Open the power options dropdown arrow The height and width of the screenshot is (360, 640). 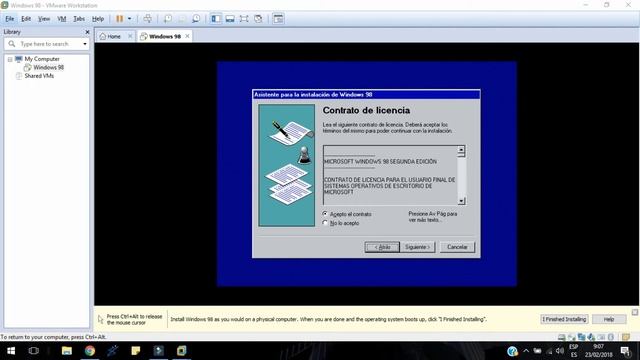point(129,19)
